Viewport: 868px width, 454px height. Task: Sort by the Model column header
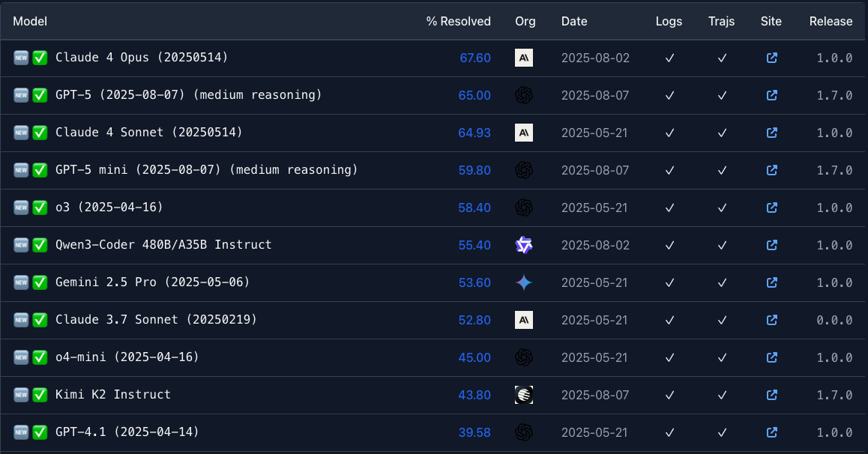click(30, 21)
